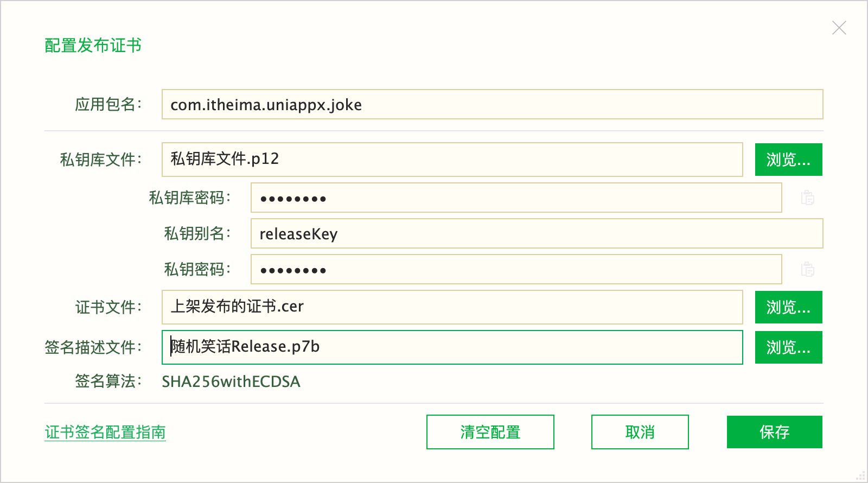This screenshot has height=483, width=868.
Task: Click 取消 to cancel configuration
Action: 639,432
